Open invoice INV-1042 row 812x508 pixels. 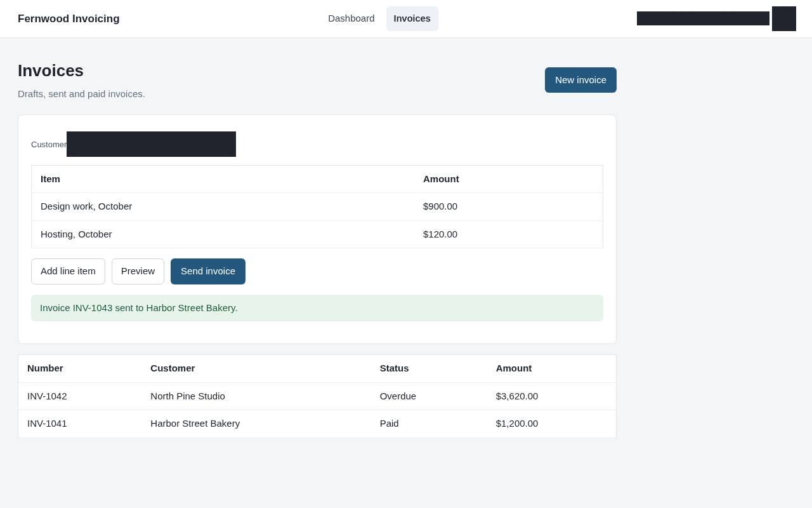pos(317,396)
